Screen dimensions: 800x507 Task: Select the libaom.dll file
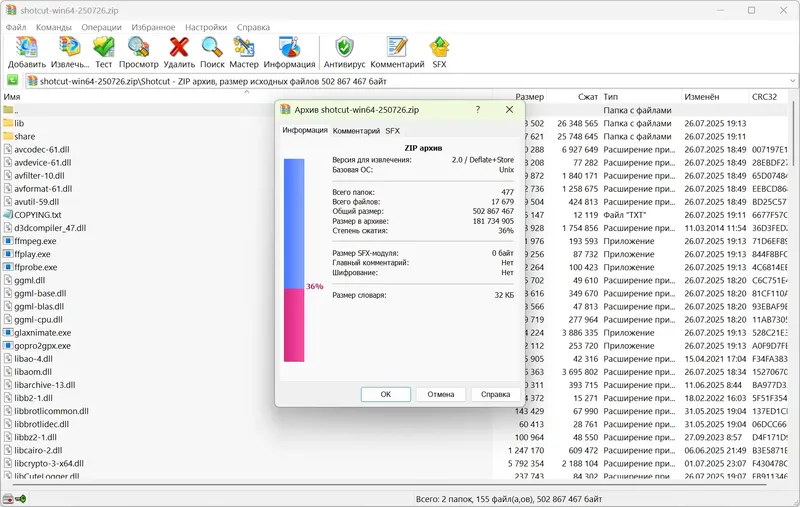[33, 372]
